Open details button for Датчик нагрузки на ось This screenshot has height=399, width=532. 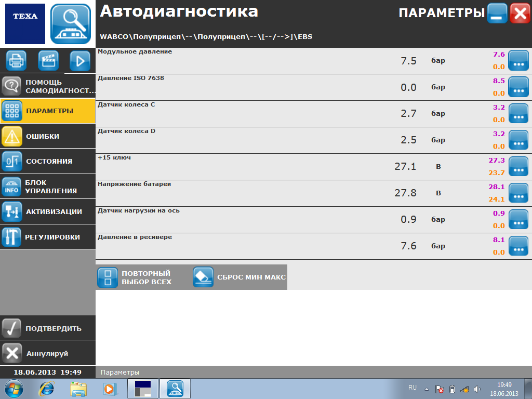coord(518,219)
